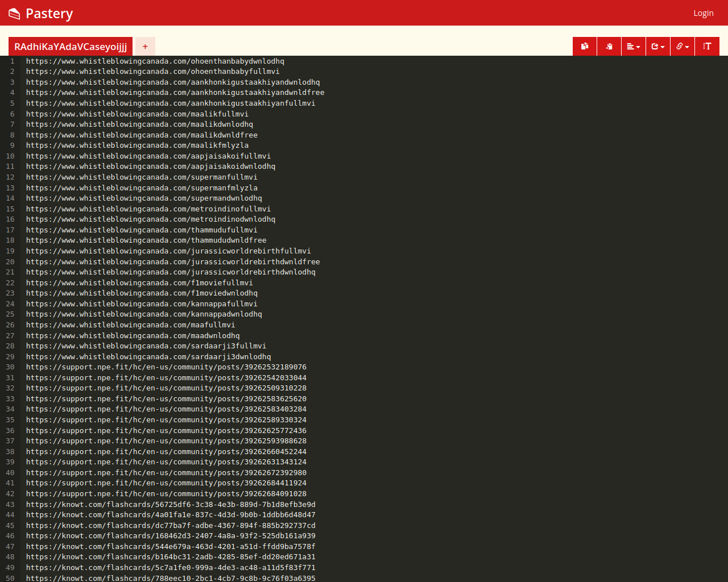Image resolution: width=728 pixels, height=582 pixels.
Task: Click line 27 maadwnlodhq URL
Action: 133,336
